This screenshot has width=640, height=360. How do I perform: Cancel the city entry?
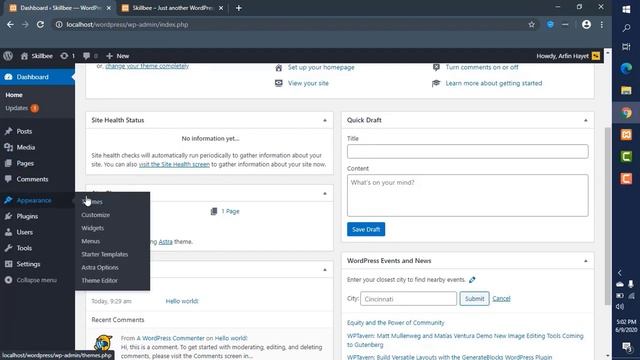[501, 299]
